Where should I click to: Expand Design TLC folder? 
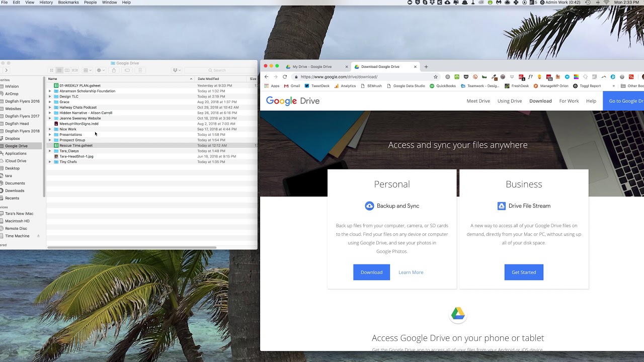50,97
